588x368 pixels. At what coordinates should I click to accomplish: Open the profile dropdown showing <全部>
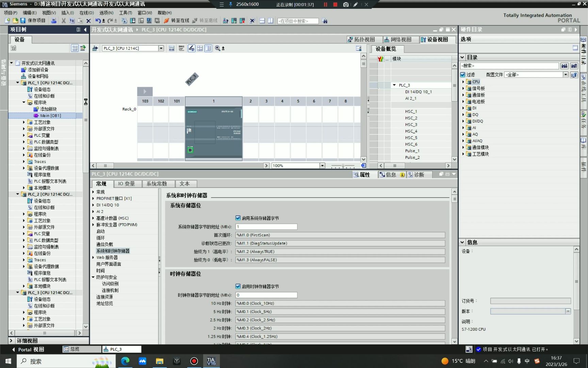click(x=565, y=75)
